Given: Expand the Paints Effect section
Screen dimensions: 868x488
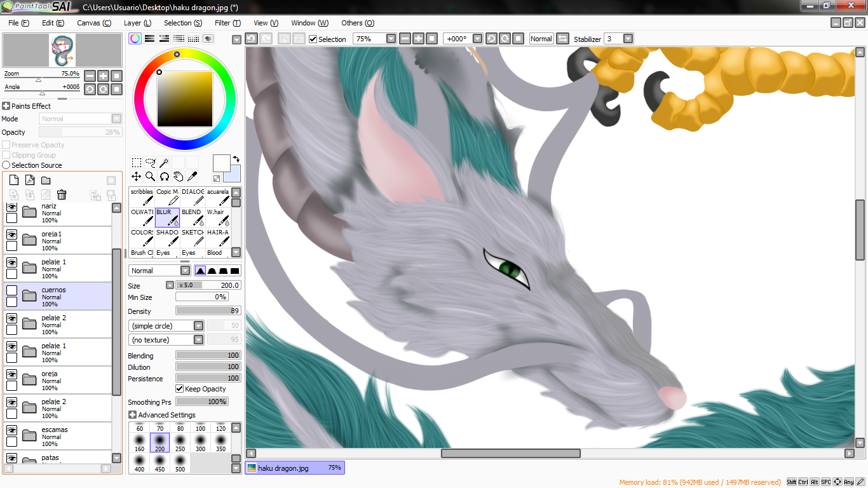Looking at the screenshot, I should click(6, 106).
